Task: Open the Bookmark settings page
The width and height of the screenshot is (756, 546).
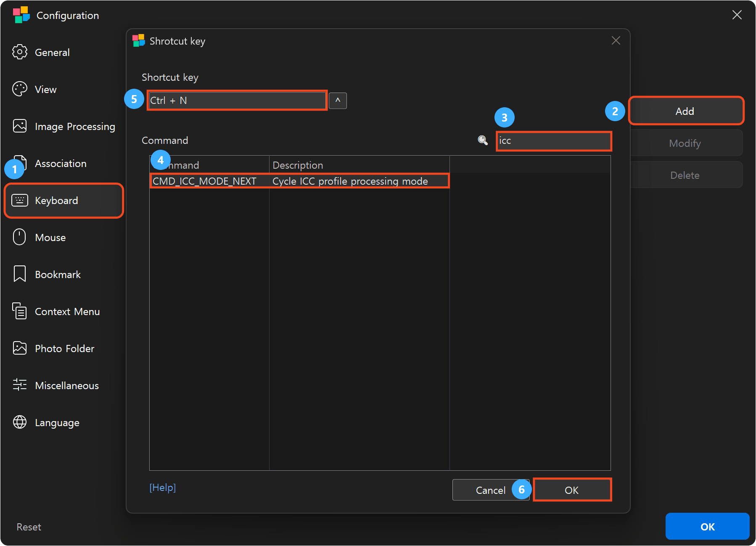Action: pos(58,274)
